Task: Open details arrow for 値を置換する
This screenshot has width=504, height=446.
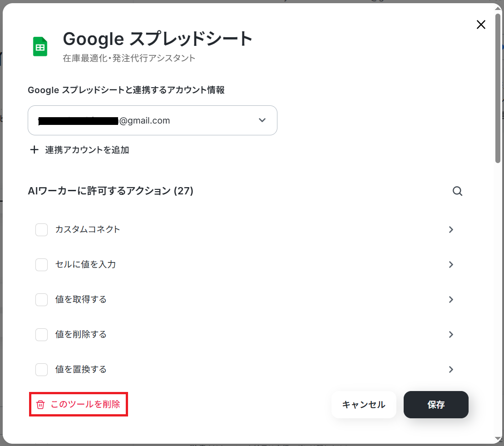Action: (451, 370)
